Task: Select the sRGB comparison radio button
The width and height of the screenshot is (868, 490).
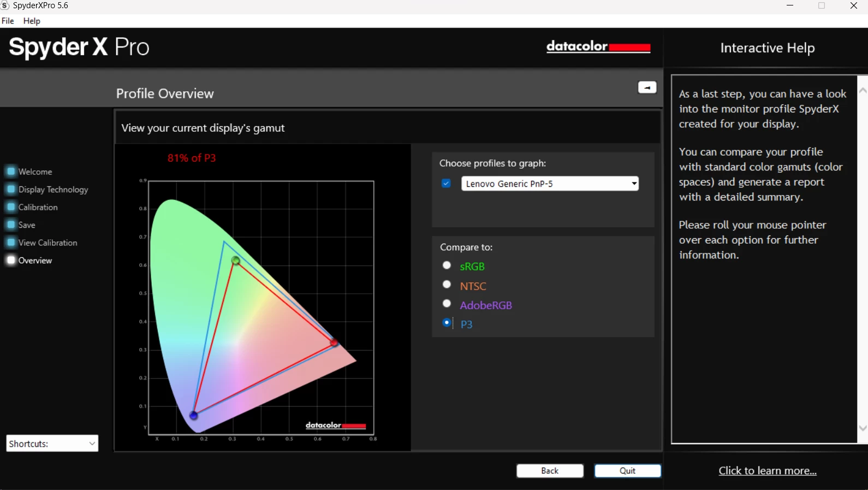Action: point(447,265)
